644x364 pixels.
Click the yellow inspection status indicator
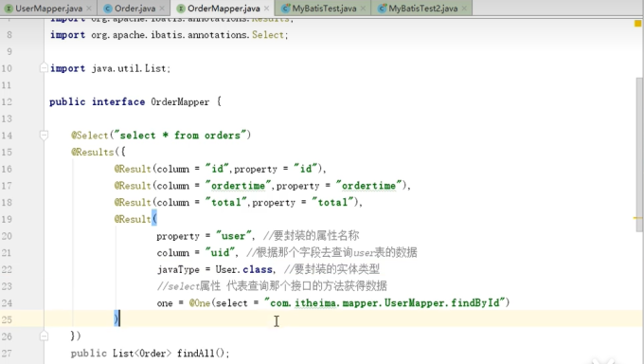(x=637, y=24)
